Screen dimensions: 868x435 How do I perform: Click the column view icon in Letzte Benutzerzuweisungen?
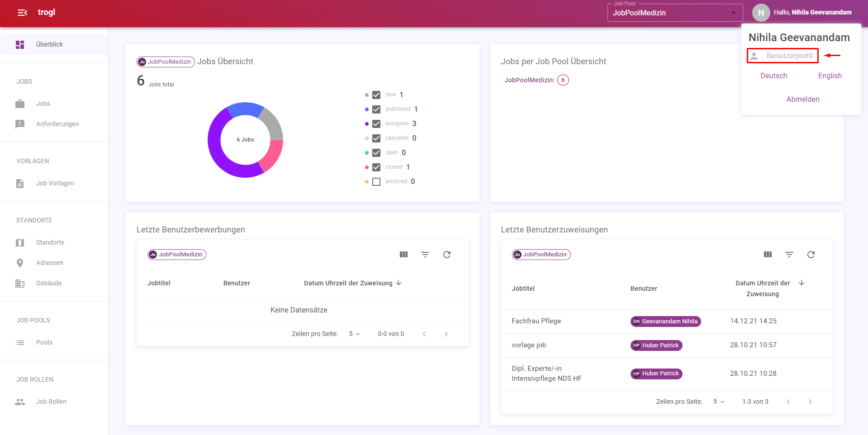pyautogui.click(x=768, y=255)
